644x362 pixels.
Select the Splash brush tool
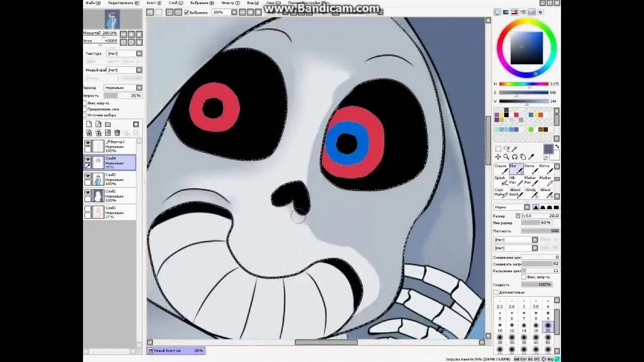click(x=501, y=181)
